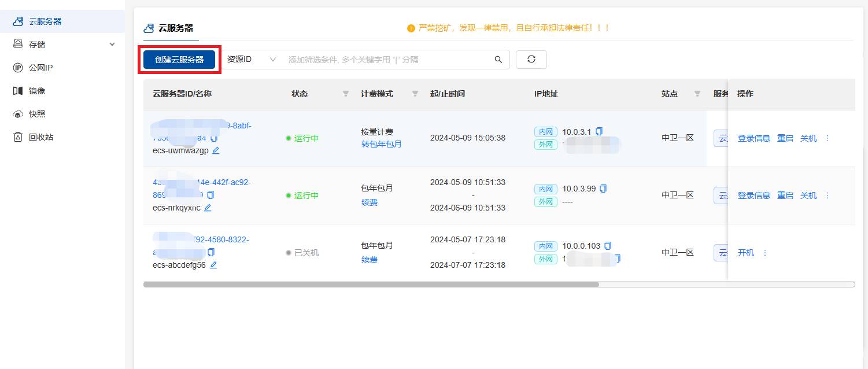Edit name of ecs-abcdefg56
This screenshot has height=369, width=868.
213,265
